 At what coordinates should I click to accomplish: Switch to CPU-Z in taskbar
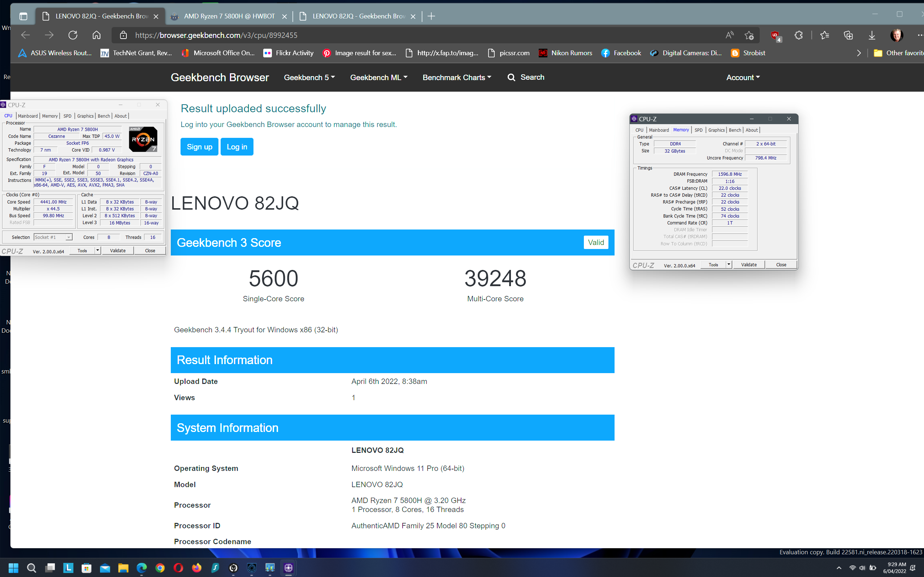tap(288, 568)
